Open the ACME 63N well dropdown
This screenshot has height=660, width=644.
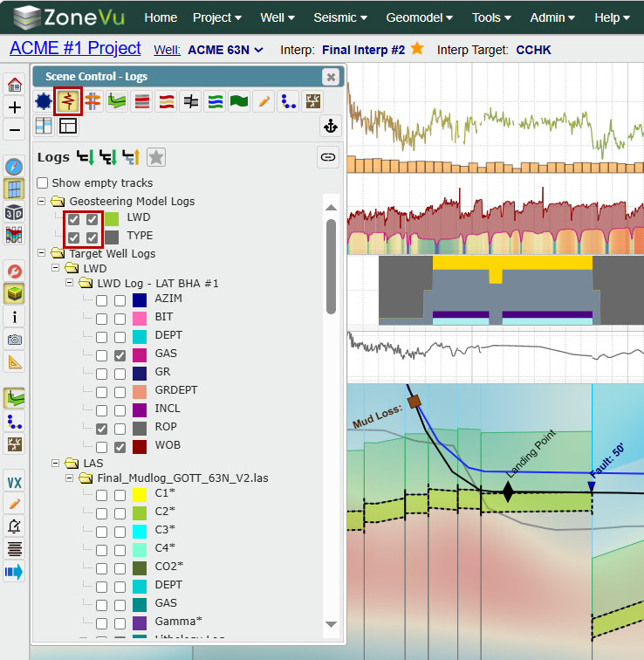[225, 50]
